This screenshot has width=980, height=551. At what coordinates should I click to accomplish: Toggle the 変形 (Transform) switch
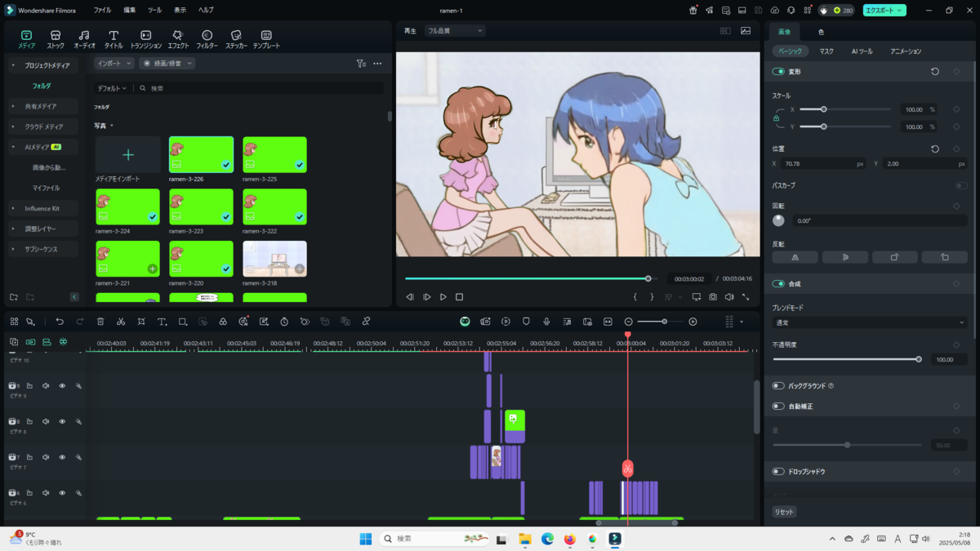[778, 72]
